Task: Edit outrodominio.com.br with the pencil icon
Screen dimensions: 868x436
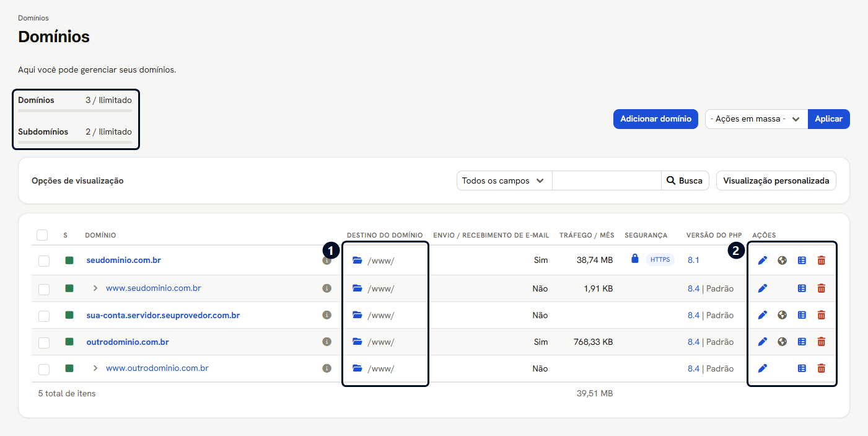Action: point(763,342)
